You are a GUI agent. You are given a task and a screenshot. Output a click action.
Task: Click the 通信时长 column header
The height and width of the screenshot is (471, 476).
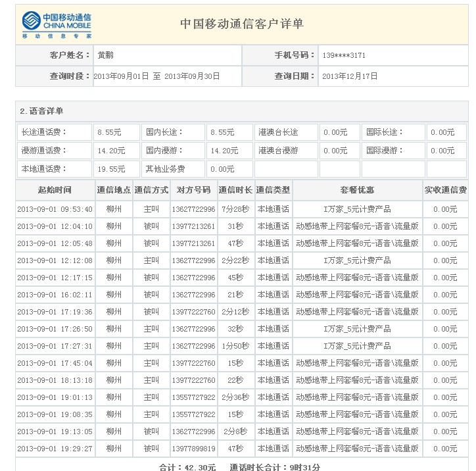235,190
